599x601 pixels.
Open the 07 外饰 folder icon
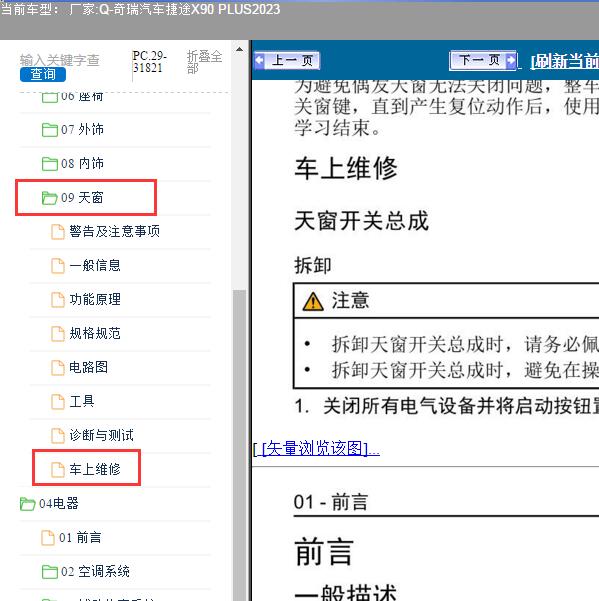tap(49, 130)
